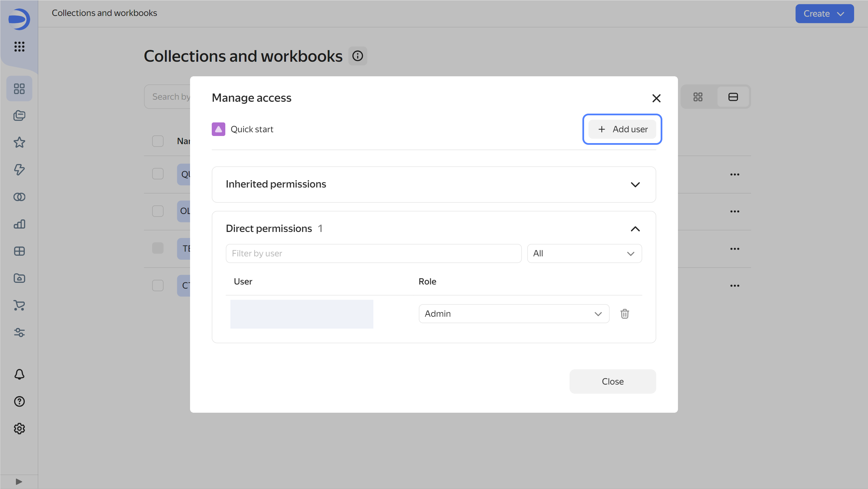868x489 pixels.
Task: Open the Admin role dropdown
Action: [x=514, y=314]
